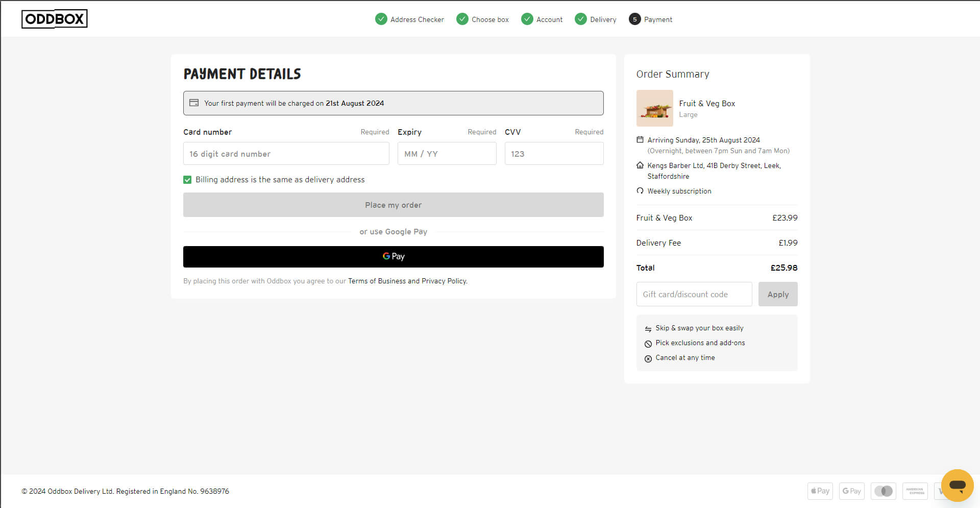Screen dimensions: 980x508
Task: Click the house icon beside delivery address
Action: coord(640,165)
